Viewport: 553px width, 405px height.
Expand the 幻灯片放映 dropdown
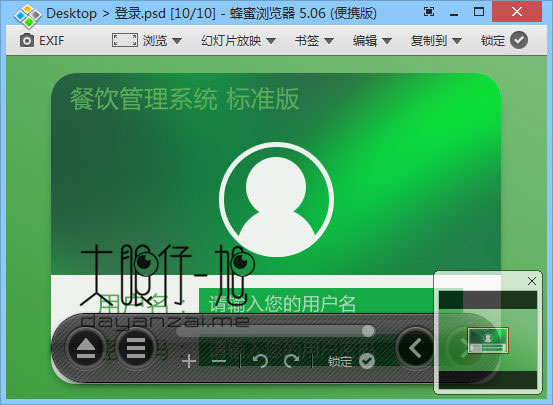tap(238, 41)
